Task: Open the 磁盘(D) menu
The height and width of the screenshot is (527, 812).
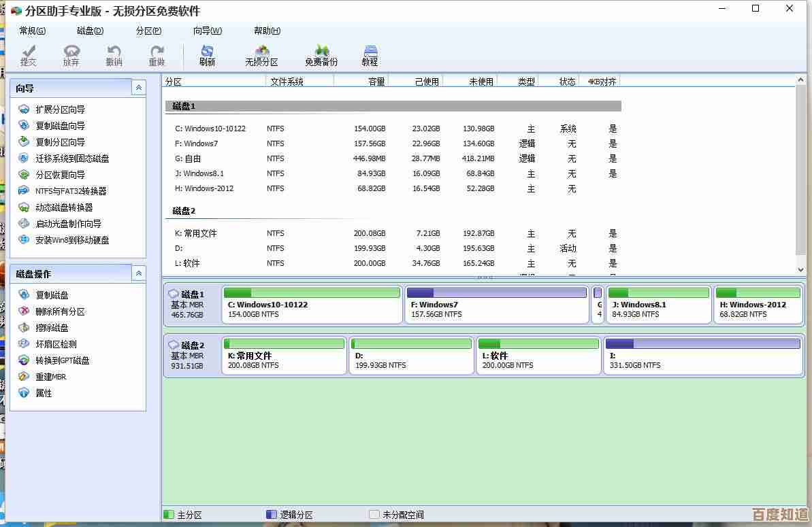Action: pos(90,31)
